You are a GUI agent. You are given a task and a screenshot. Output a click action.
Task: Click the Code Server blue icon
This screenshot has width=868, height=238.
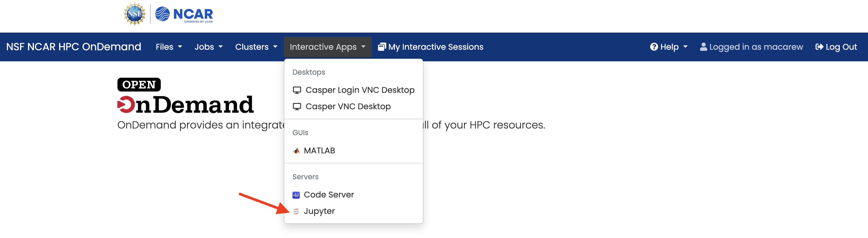tap(296, 195)
